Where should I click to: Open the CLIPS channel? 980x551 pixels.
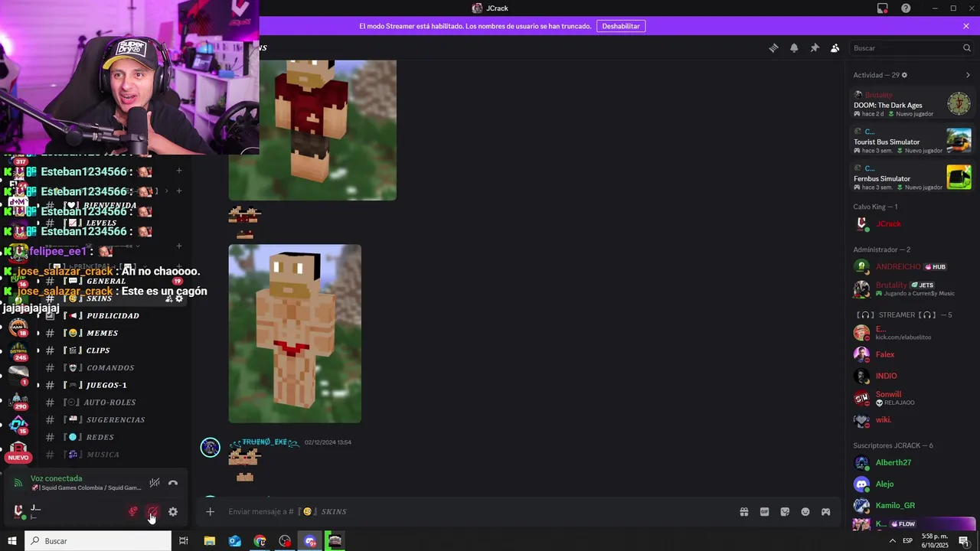[x=98, y=350]
